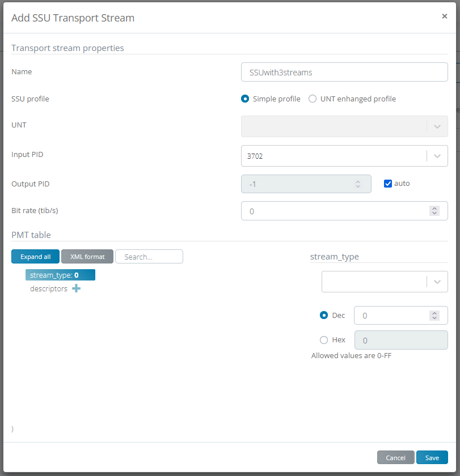Image resolution: width=460 pixels, height=476 pixels.
Task: Choose the Hex radio button
Action: click(324, 340)
